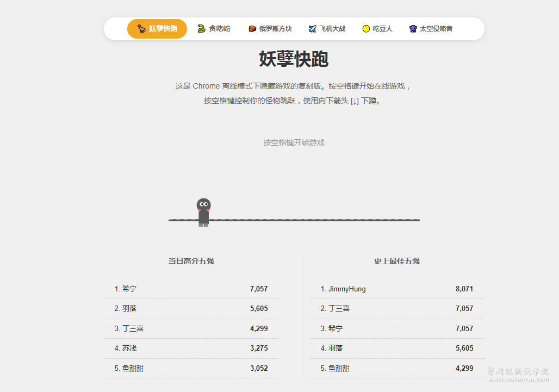Image resolution: width=559 pixels, height=392 pixels.
Task: Select all-time rank 5 player 鱼甜甜
Action: point(397,368)
